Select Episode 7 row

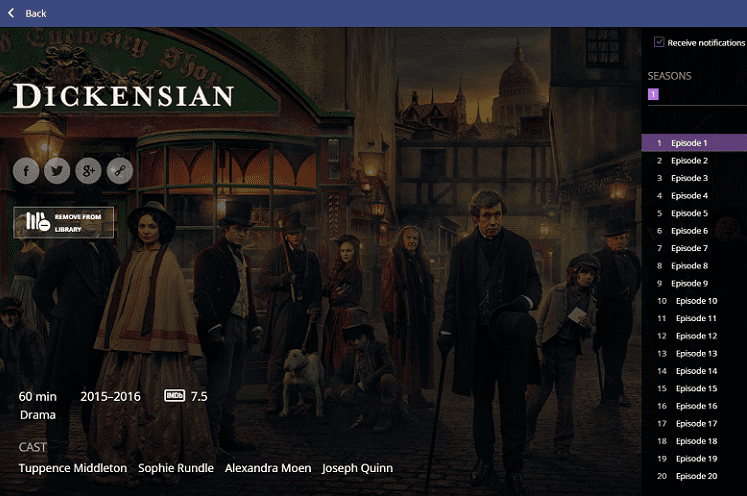click(x=694, y=248)
